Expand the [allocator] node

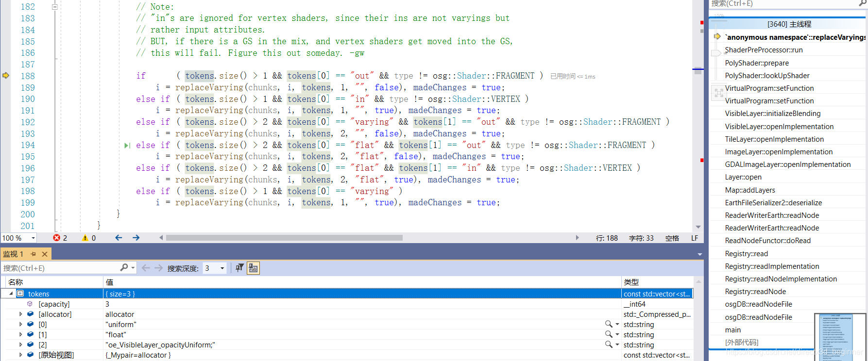20,314
